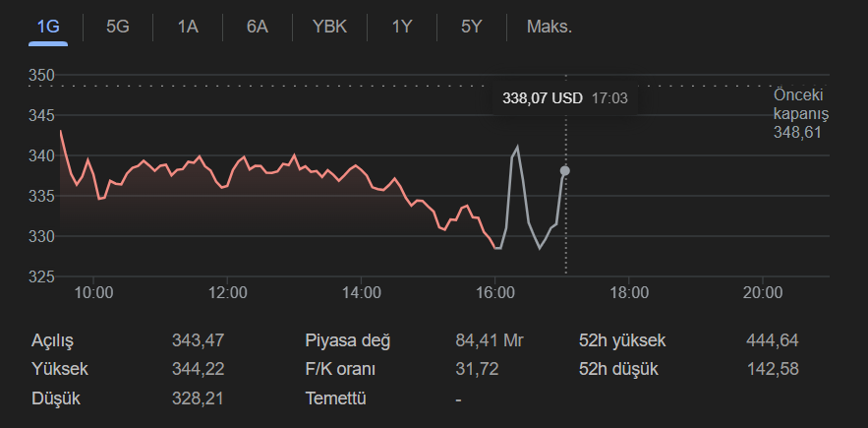Click the gray data point marker on the chart
The width and height of the screenshot is (868, 428).
click(564, 171)
